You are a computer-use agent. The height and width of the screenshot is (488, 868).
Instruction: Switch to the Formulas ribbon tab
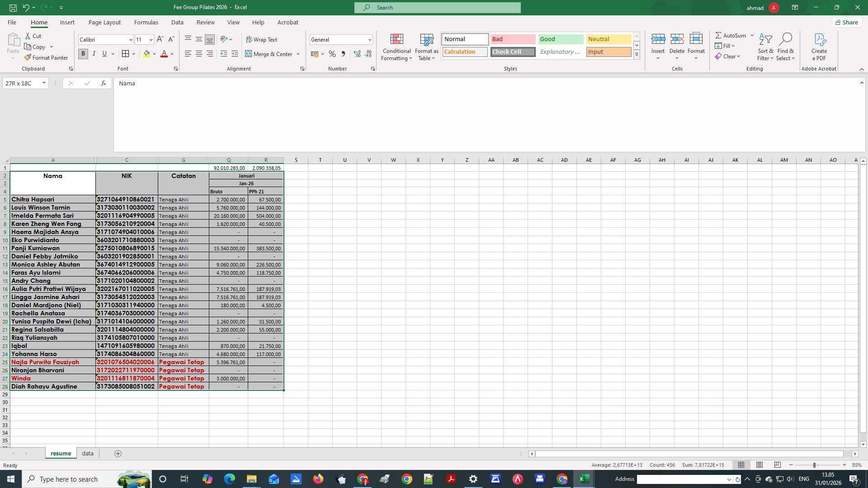pyautogui.click(x=146, y=22)
